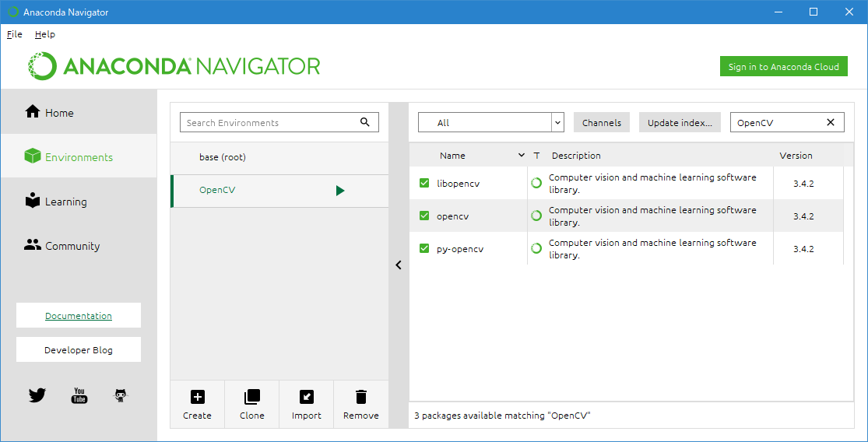The height and width of the screenshot is (442, 868).
Task: Open the Community tab
Action: click(79, 246)
